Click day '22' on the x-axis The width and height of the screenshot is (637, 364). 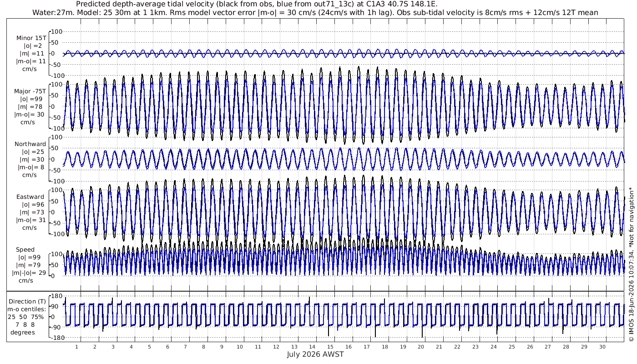click(457, 347)
